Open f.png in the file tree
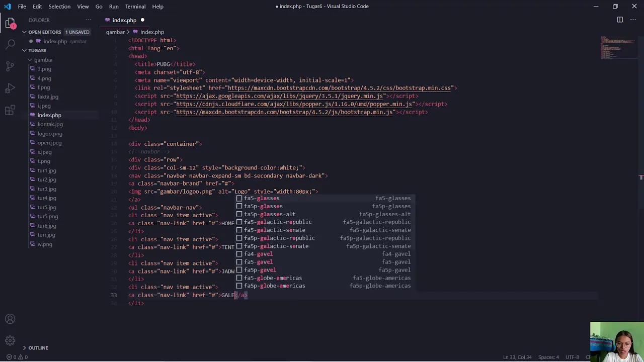The height and width of the screenshot is (362, 644). pyautogui.click(x=44, y=87)
